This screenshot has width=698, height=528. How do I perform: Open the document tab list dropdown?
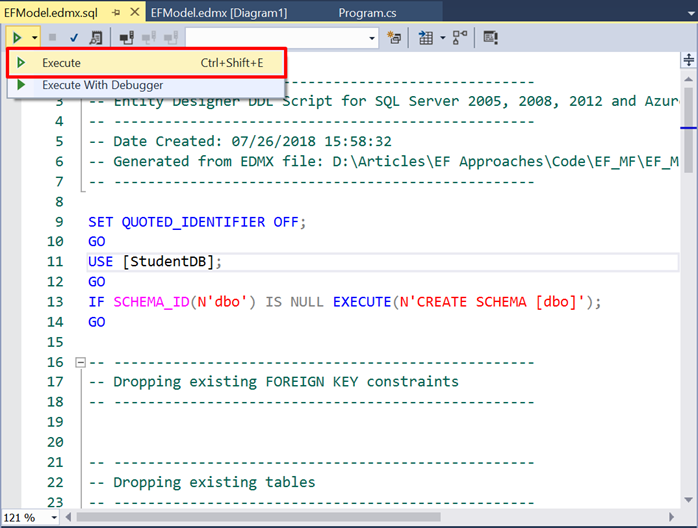(690, 13)
